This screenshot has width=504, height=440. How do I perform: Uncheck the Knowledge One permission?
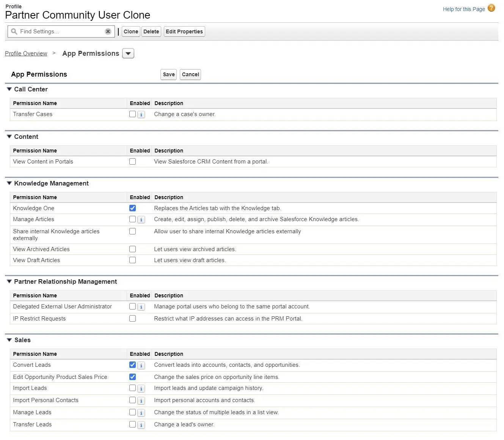click(132, 208)
